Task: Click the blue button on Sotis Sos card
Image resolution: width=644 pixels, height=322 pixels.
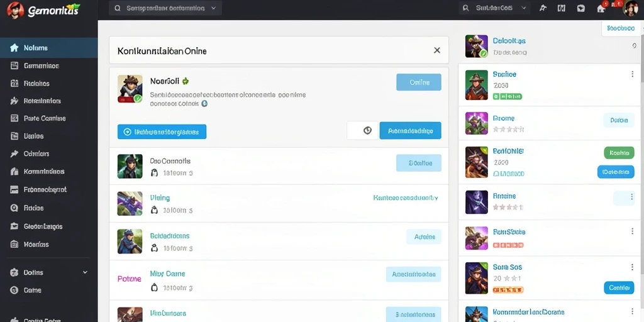Action: 619,288
